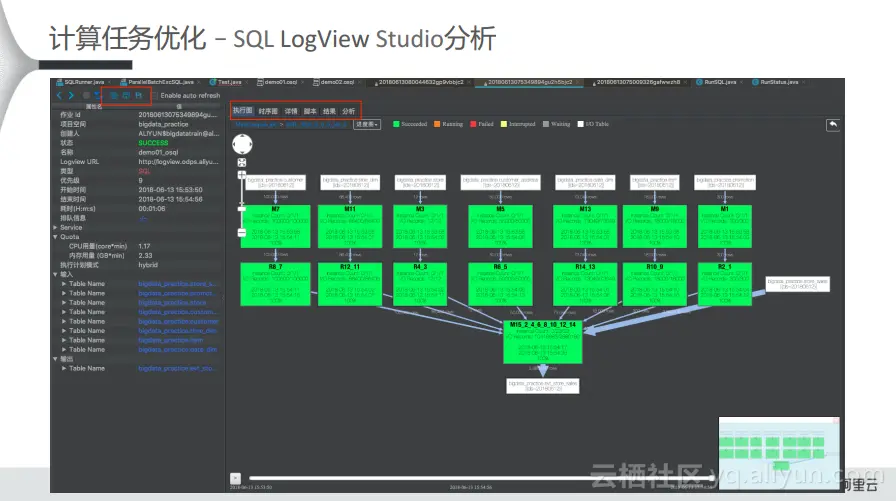
Task: Click the return arrow icon at the graph's top right
Action: [833, 125]
